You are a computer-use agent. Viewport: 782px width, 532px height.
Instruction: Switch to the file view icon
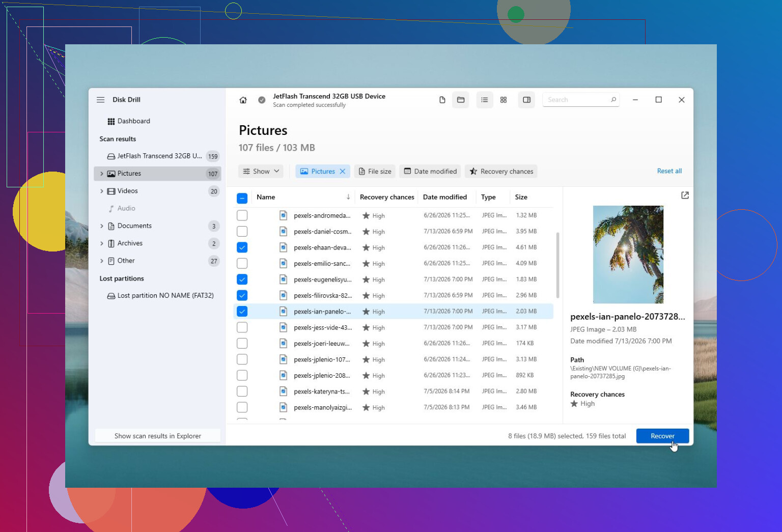442,100
